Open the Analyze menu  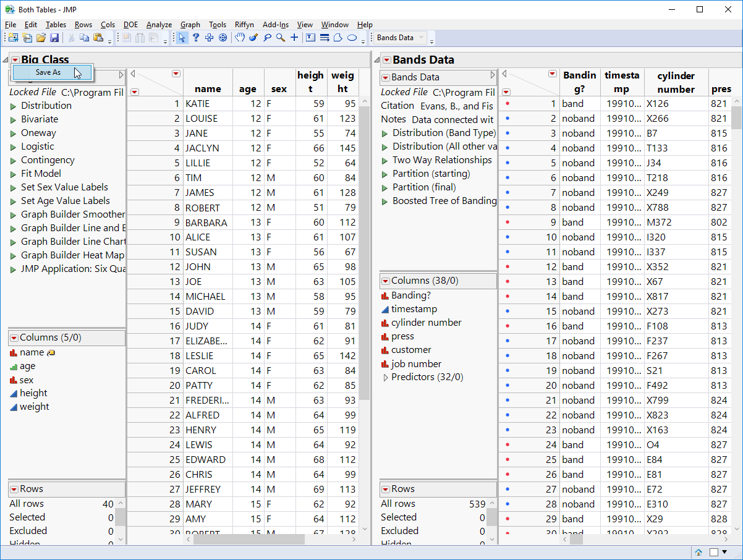click(x=159, y=25)
